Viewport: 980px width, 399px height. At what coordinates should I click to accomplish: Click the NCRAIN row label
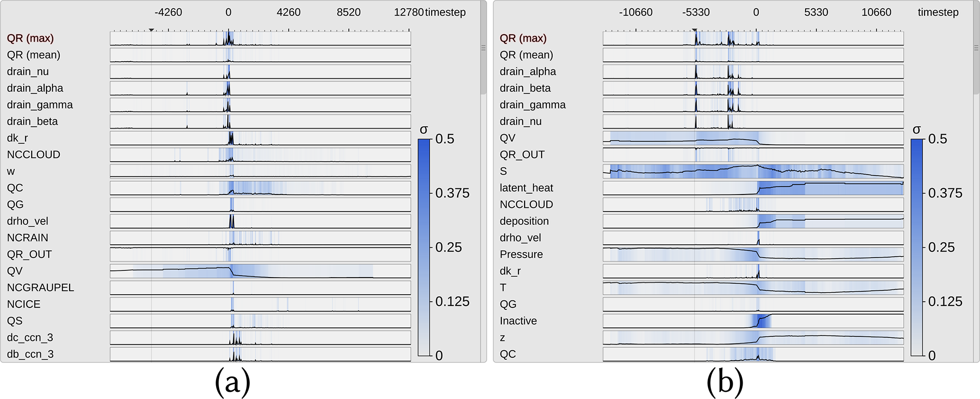(27, 238)
